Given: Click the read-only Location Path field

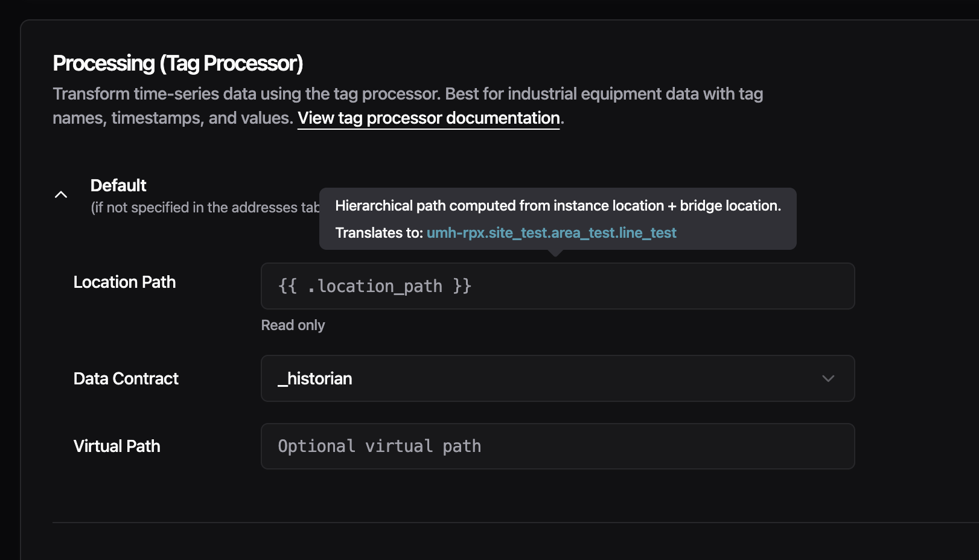Looking at the screenshot, I should (558, 286).
